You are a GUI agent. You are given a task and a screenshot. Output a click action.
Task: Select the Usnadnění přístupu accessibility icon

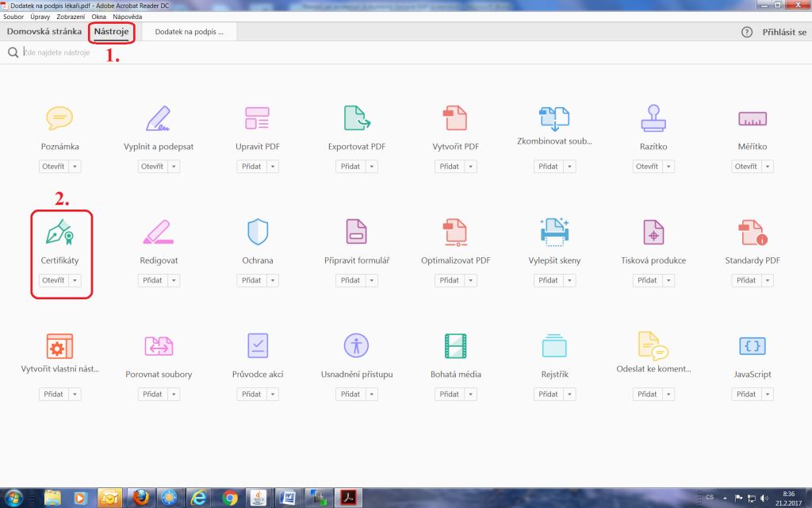point(356,345)
